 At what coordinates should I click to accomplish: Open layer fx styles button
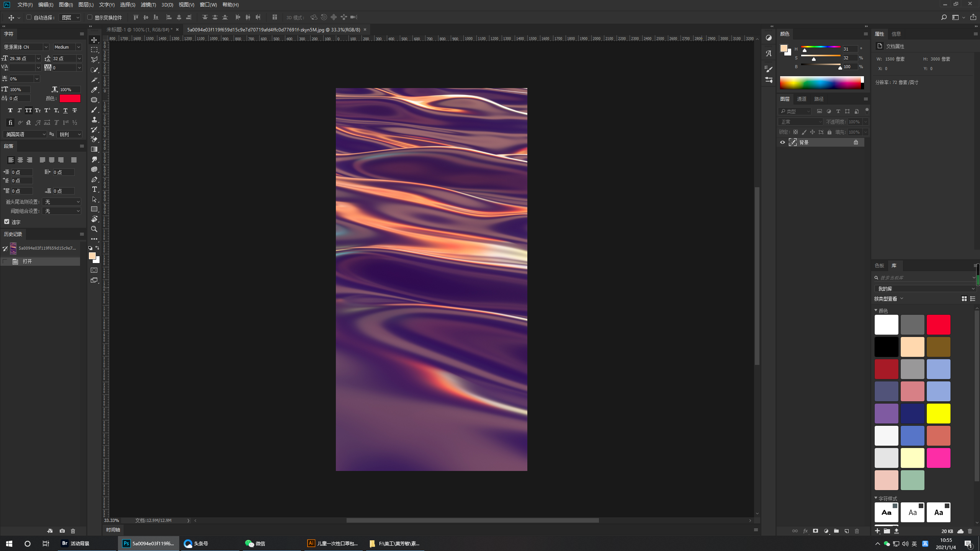(805, 531)
